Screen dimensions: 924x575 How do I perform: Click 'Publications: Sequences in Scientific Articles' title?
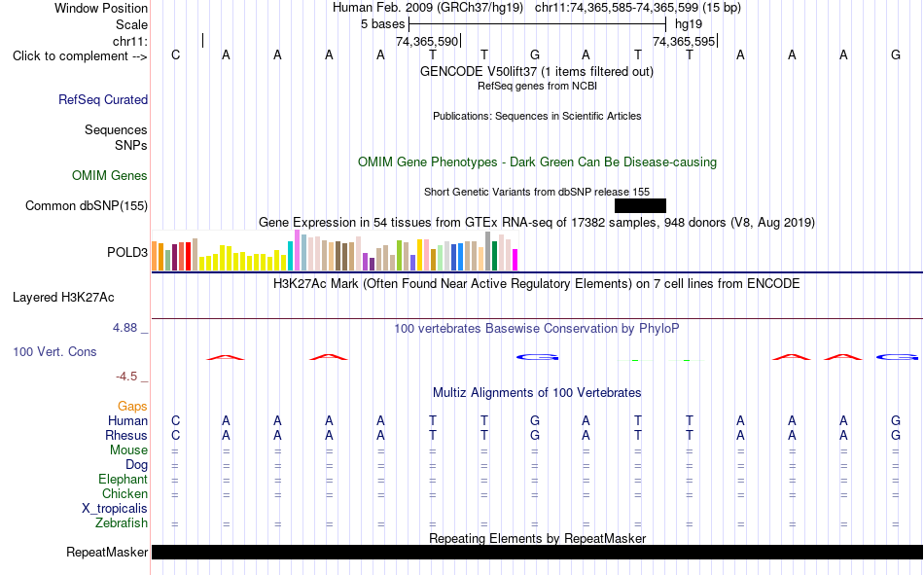pyautogui.click(x=537, y=116)
